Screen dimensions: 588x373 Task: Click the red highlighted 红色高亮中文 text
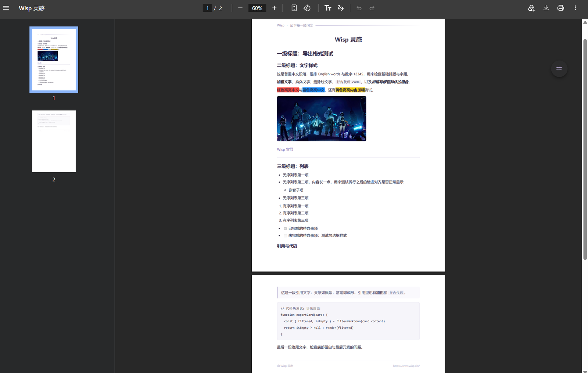pyautogui.click(x=288, y=90)
